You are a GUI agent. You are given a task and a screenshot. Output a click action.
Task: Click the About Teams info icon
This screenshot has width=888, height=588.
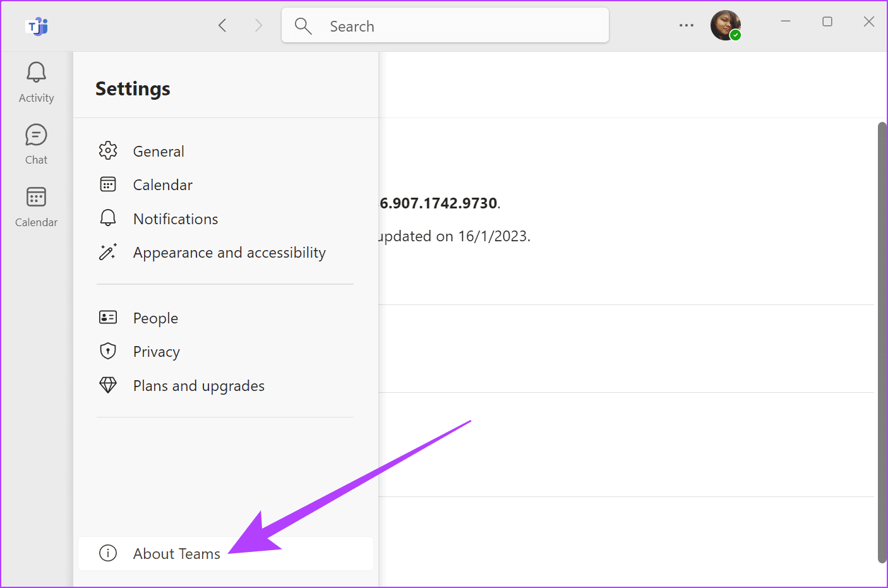[108, 553]
